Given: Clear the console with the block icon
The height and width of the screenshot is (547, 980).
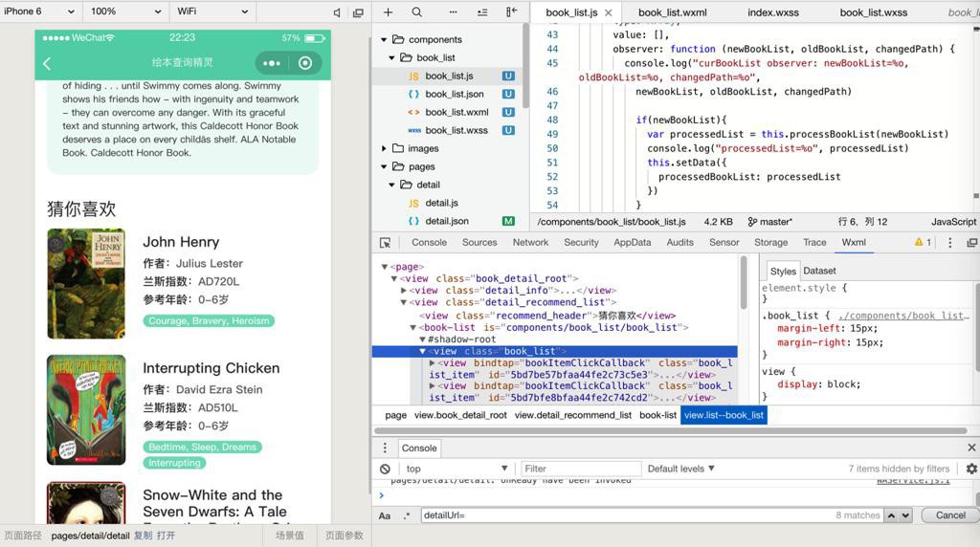Looking at the screenshot, I should [385, 469].
